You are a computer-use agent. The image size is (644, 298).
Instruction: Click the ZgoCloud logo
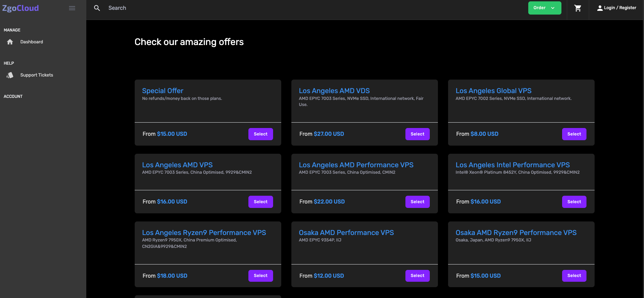pos(21,8)
